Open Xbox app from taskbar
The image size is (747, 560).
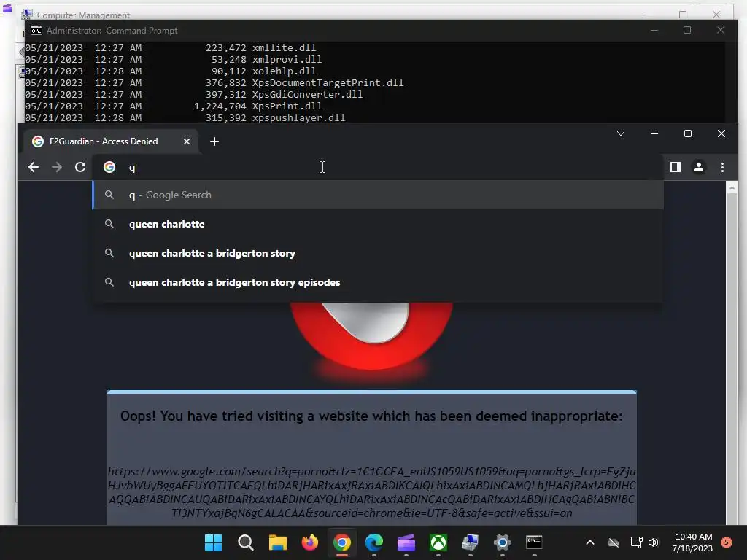coord(438,542)
